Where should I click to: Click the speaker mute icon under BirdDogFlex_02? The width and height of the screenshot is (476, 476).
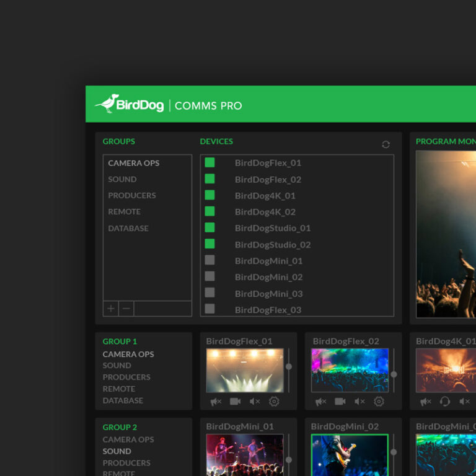[x=359, y=402]
